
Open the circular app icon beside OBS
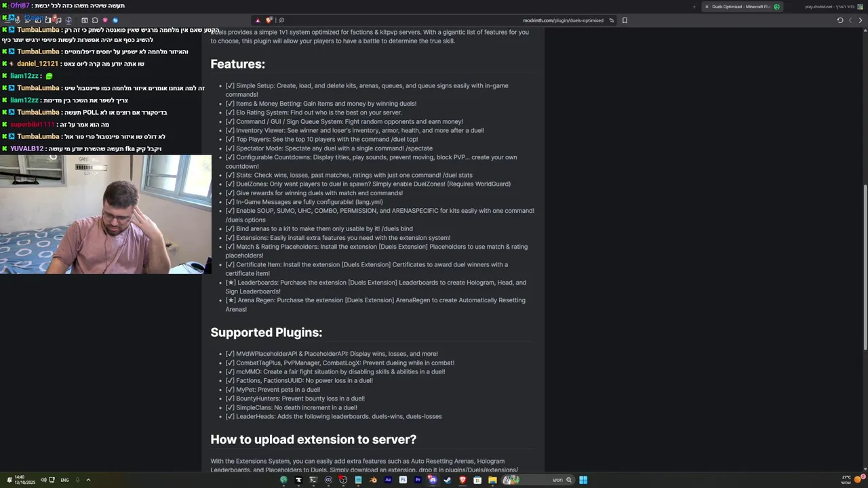click(x=328, y=480)
